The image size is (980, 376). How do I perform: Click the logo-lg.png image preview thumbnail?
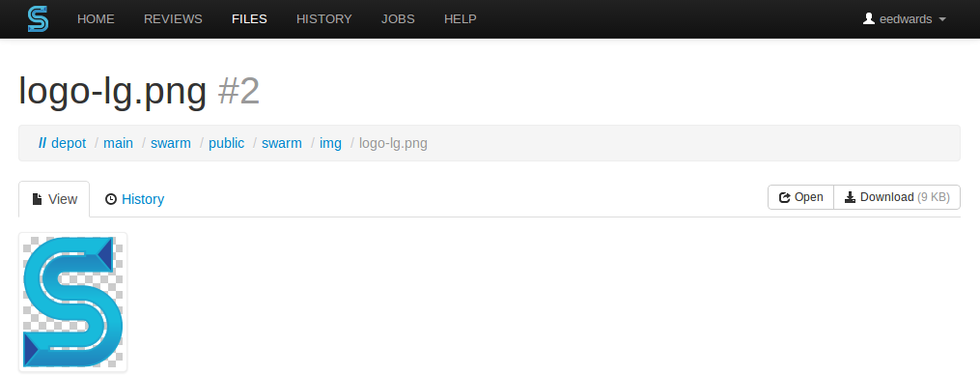[73, 303]
